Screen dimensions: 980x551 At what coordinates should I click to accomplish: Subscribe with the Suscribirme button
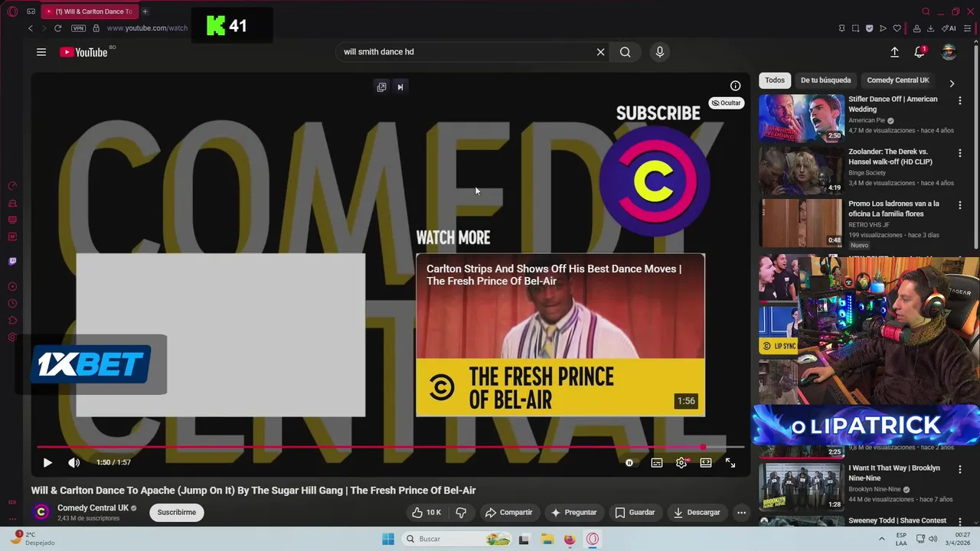[x=177, y=512]
